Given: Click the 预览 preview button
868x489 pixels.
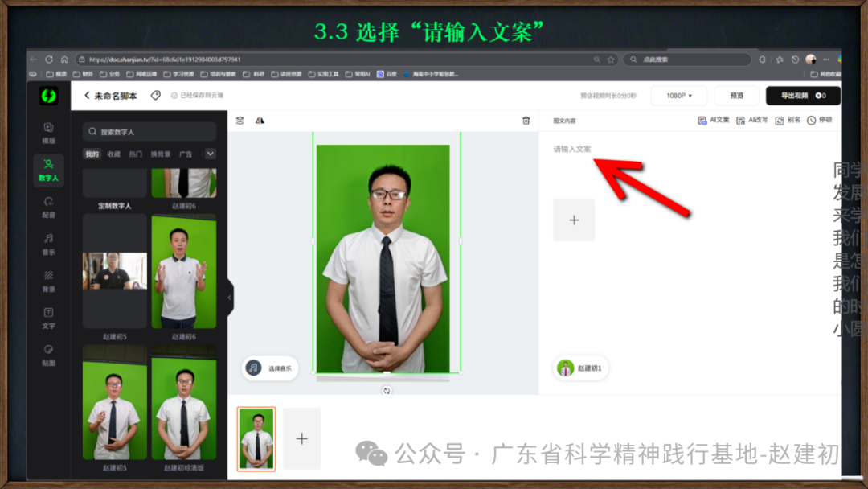Looking at the screenshot, I should pos(736,96).
